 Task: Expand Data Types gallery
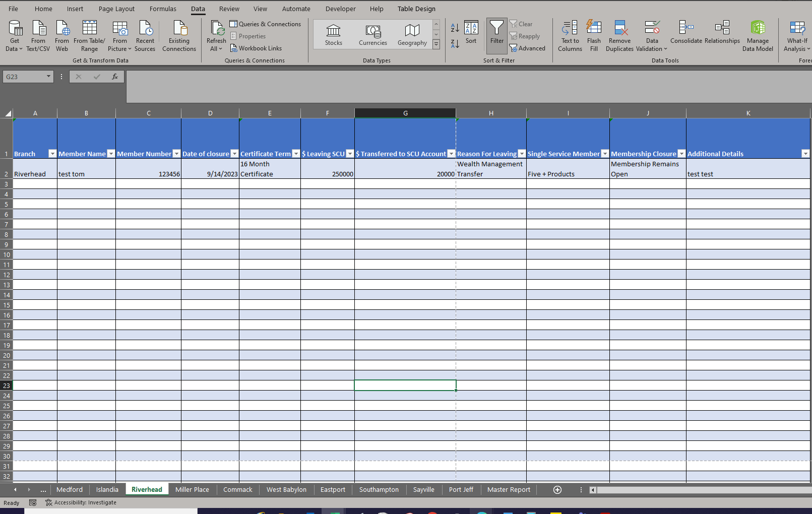436,44
